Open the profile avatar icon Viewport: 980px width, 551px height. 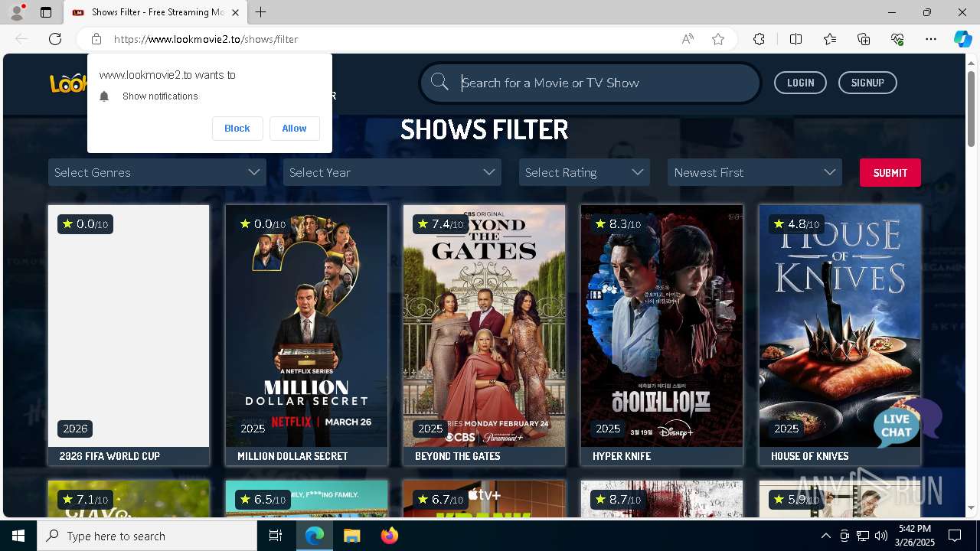(17, 12)
